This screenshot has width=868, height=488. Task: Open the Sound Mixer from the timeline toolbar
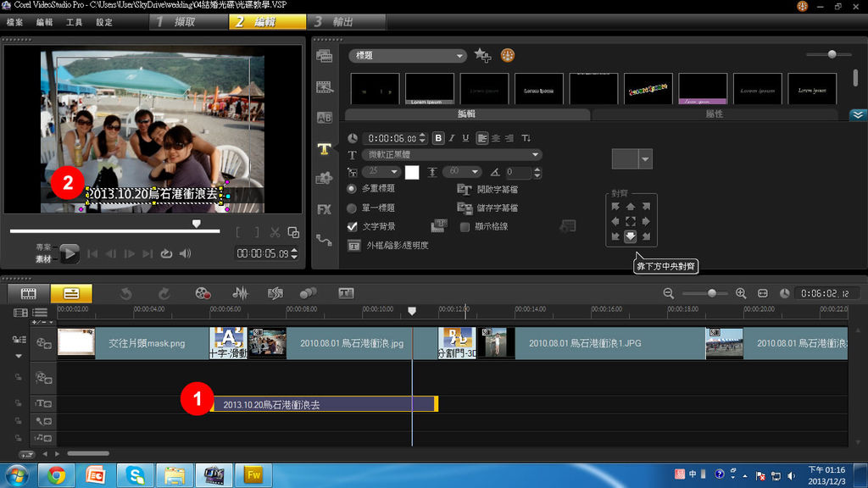coord(241,293)
